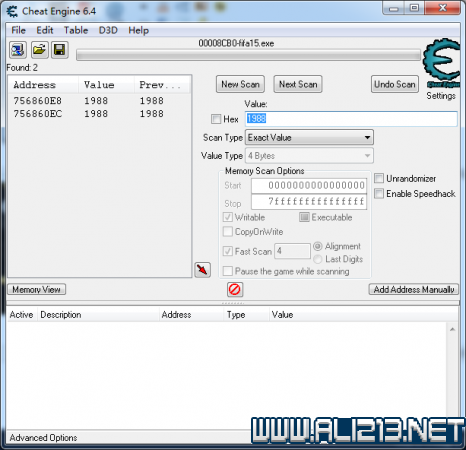This screenshot has width=466, height=450.
Task: Click the Undo Scan button
Action: [395, 84]
